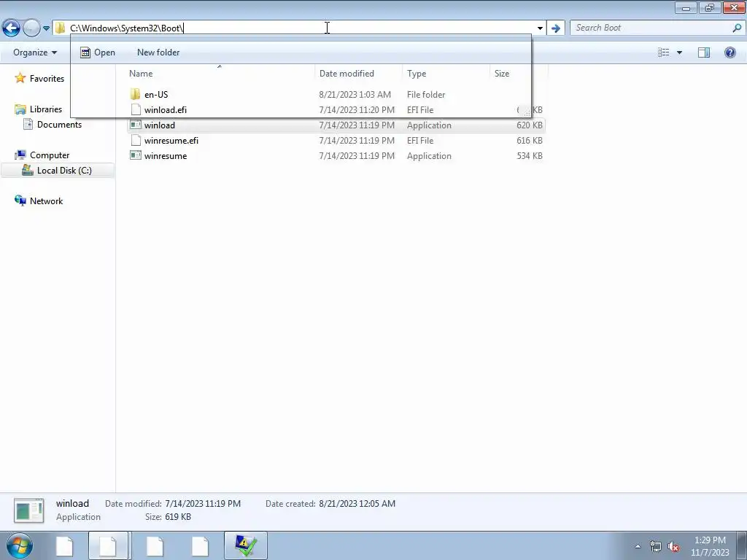Viewport: 747px width, 560px height.
Task: Click in the address bar path field
Action: pos(300,28)
